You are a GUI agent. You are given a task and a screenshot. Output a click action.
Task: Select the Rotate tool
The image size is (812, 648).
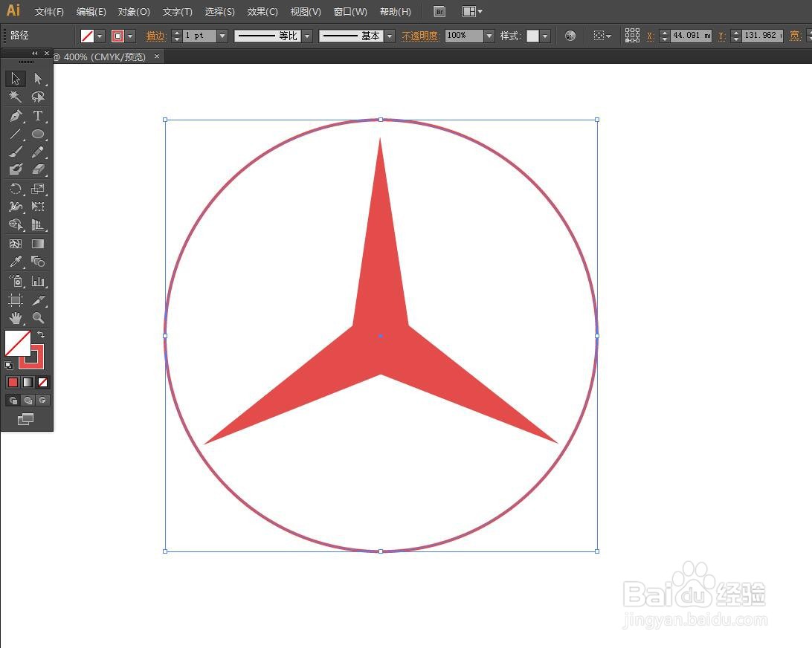click(16, 189)
